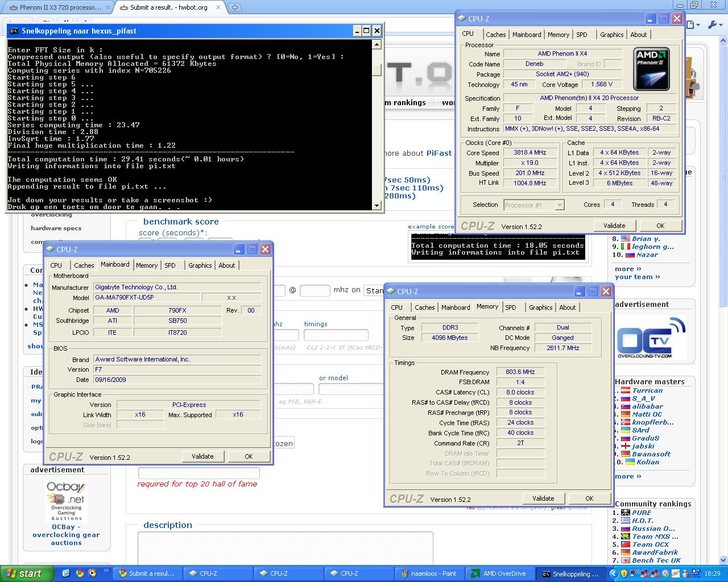728x582 pixels.
Task: Open About tab in CPU-Z processor window
Action: pos(638,35)
